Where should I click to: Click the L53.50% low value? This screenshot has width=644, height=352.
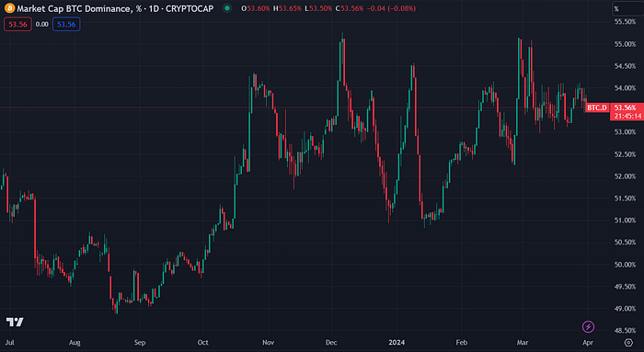click(x=318, y=8)
